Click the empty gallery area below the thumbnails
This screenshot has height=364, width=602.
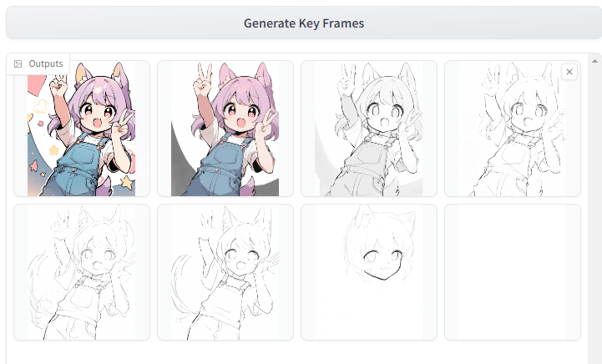301,352
